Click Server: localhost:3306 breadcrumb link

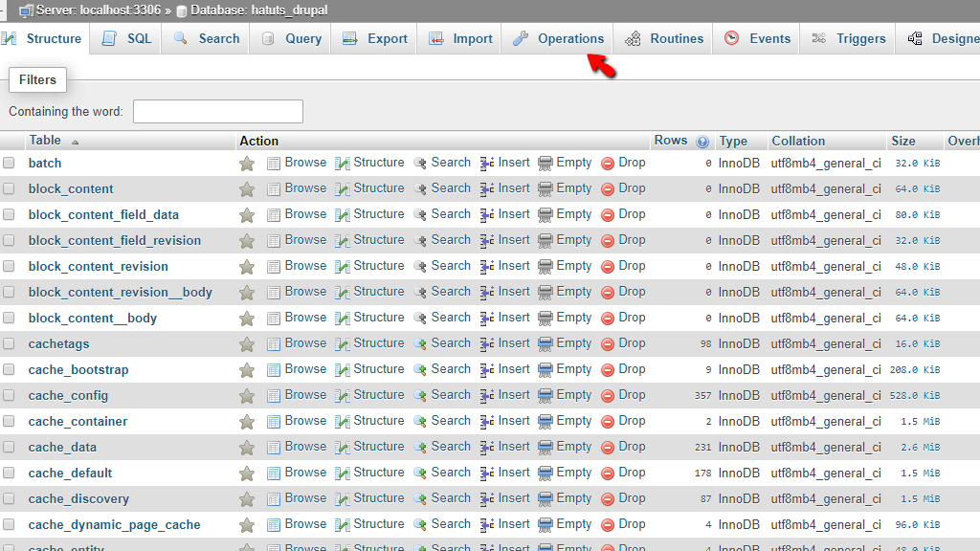tap(99, 10)
